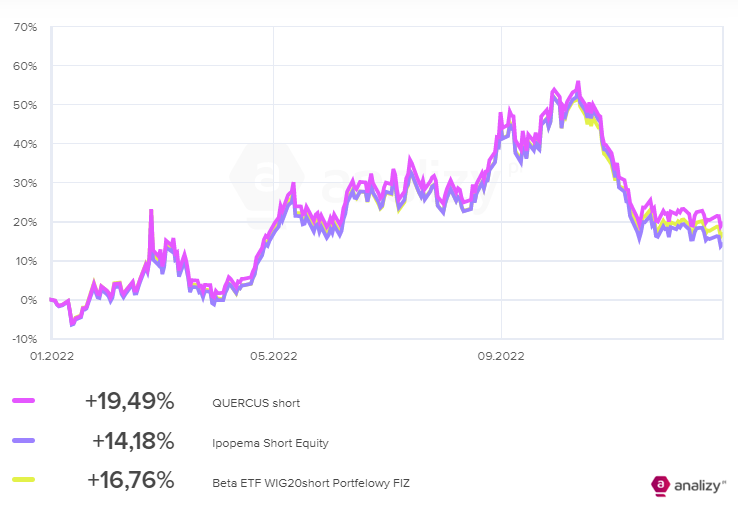This screenshot has height=508, width=738.
Task: Click the 50% y-axis label
Action: (x=25, y=105)
